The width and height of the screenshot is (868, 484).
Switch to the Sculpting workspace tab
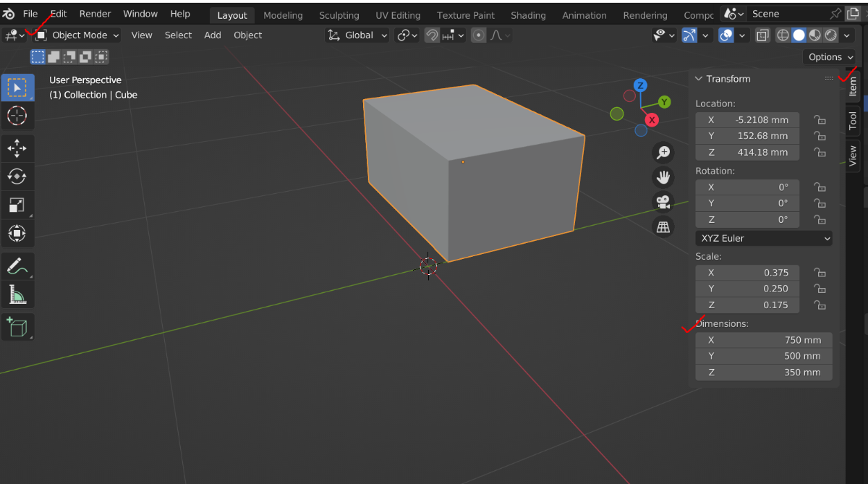339,15
